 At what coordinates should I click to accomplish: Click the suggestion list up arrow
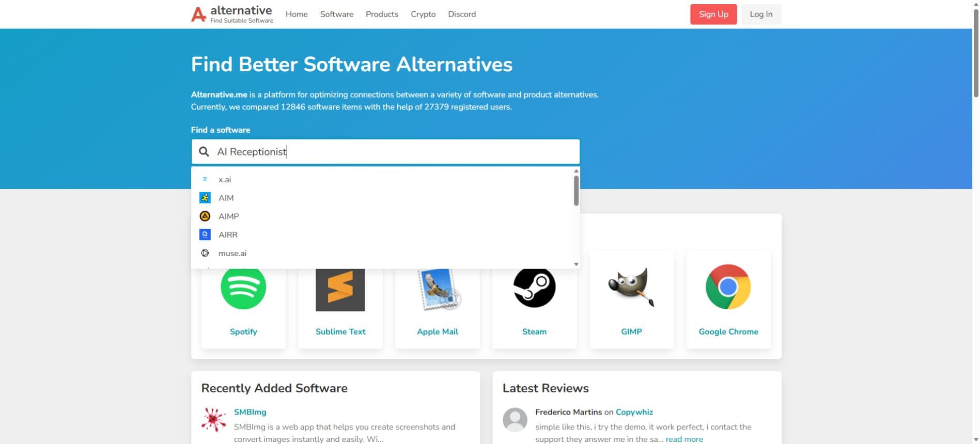tap(576, 171)
